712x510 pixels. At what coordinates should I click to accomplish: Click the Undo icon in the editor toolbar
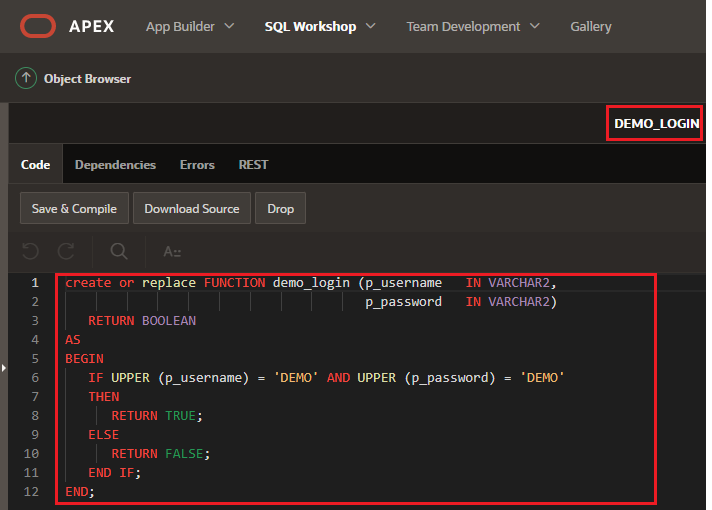(30, 251)
